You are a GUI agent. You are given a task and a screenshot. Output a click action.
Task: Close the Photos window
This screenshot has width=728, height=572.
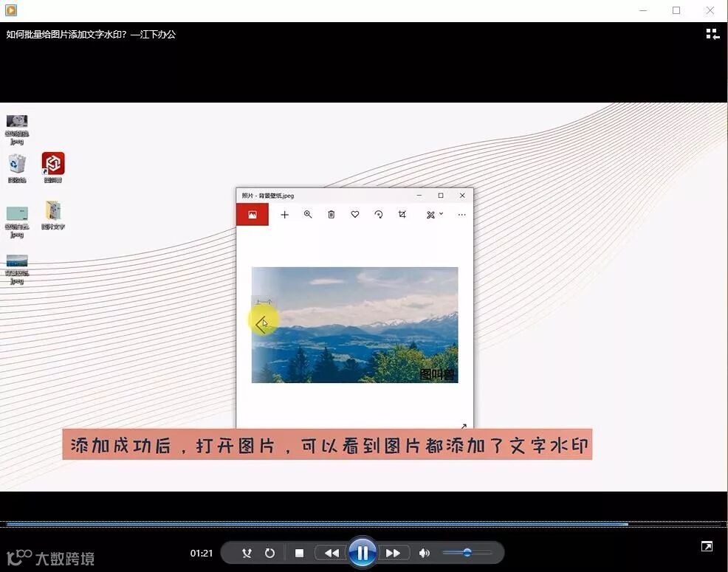pyautogui.click(x=462, y=196)
